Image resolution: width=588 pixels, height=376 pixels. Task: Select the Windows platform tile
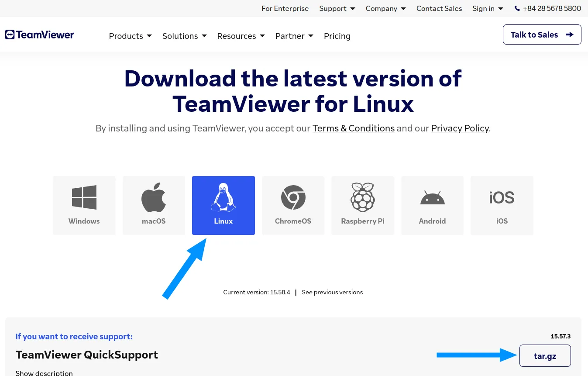coord(84,205)
